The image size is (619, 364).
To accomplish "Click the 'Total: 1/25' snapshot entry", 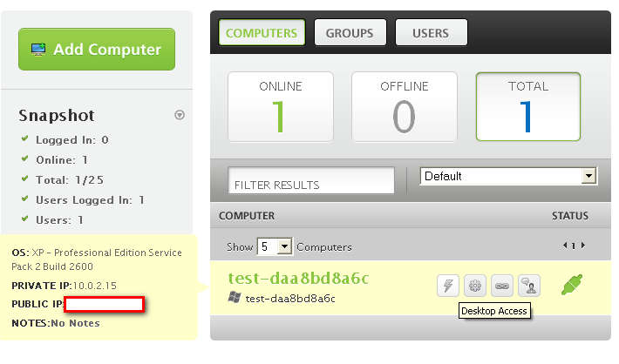I will [x=70, y=180].
